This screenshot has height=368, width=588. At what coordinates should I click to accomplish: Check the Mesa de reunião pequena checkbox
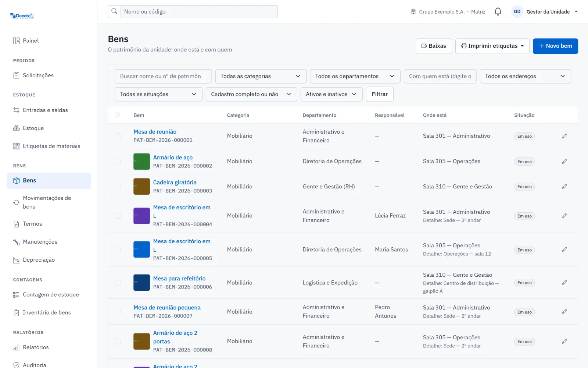[118, 312]
